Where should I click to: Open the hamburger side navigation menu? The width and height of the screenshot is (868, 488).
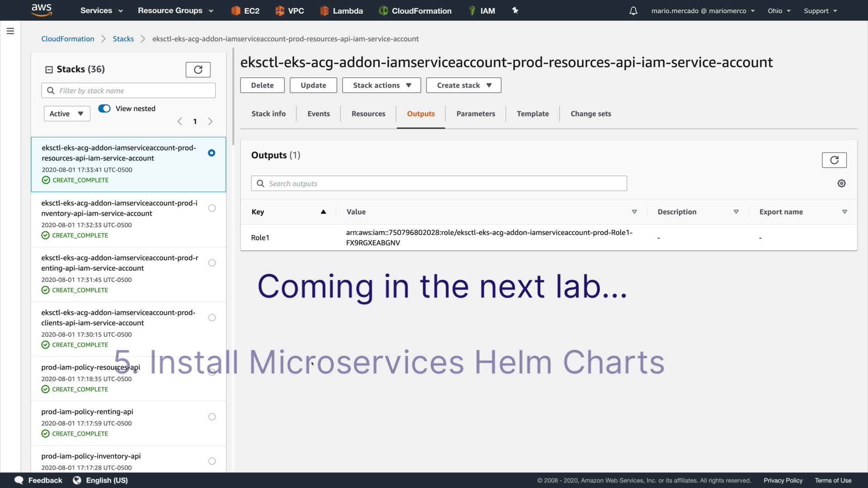10,31
